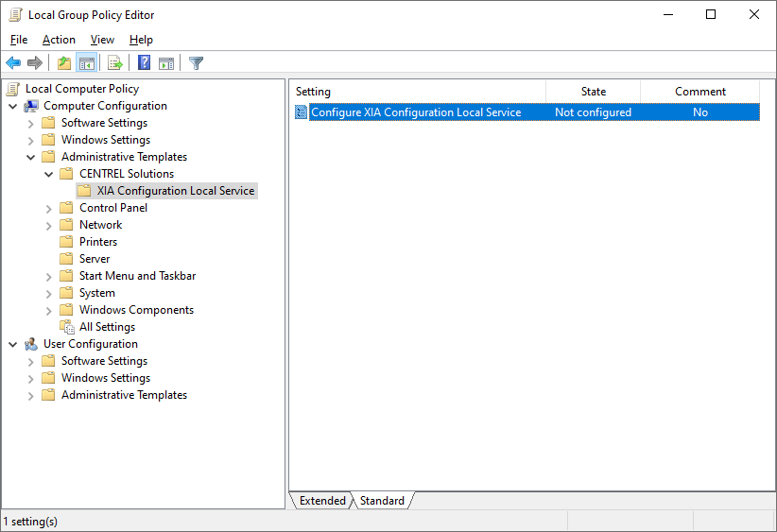
Task: Expand the System node
Action: 48,293
